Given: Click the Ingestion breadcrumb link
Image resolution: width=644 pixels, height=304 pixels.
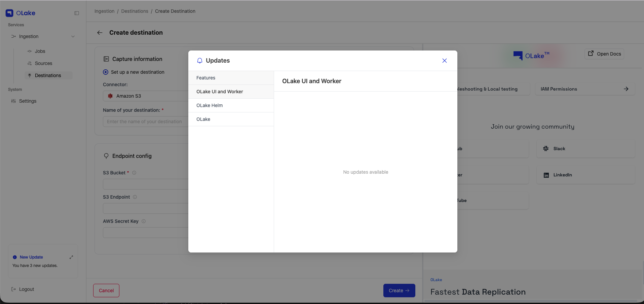Looking at the screenshot, I should (105, 11).
